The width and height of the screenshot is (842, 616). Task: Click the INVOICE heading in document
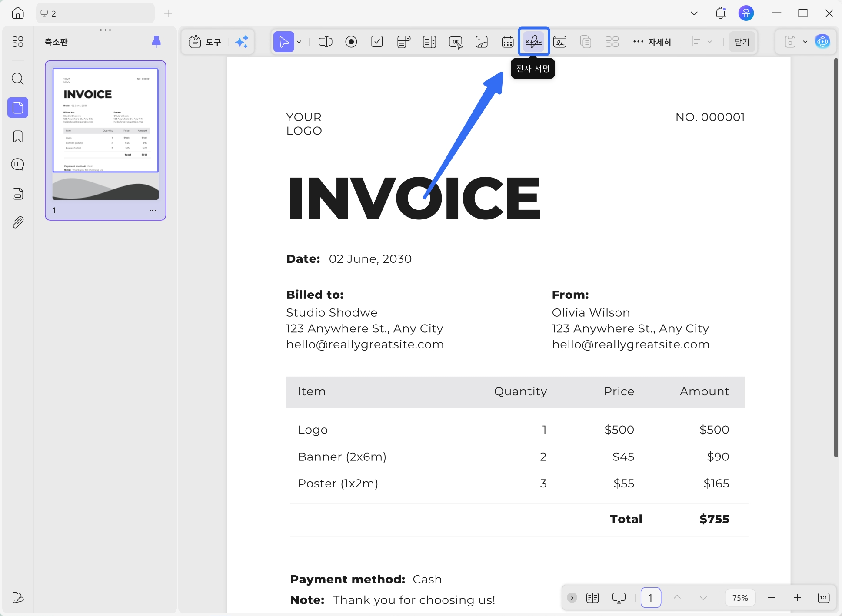(x=414, y=198)
